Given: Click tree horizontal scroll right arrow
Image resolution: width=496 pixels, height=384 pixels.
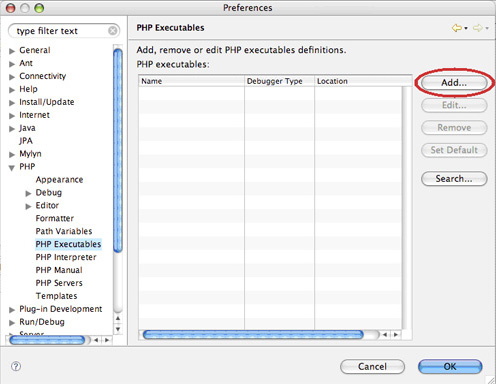Looking at the screenshot, I should (107, 340).
